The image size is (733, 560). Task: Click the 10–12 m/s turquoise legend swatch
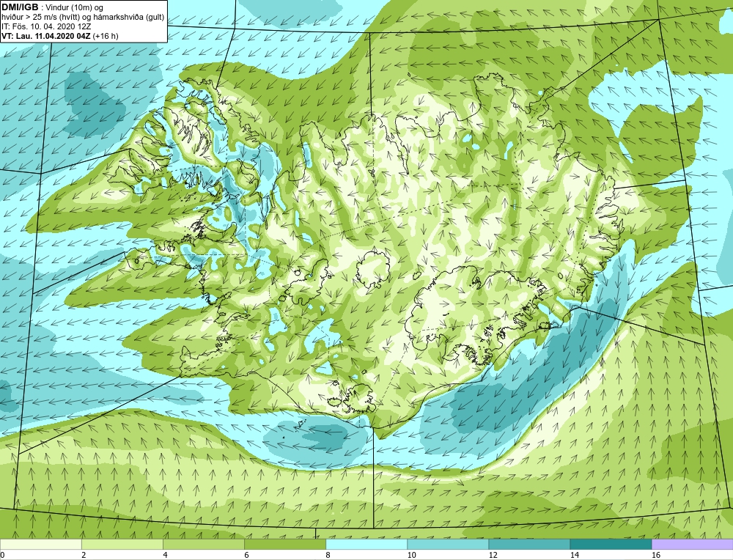pos(448,544)
